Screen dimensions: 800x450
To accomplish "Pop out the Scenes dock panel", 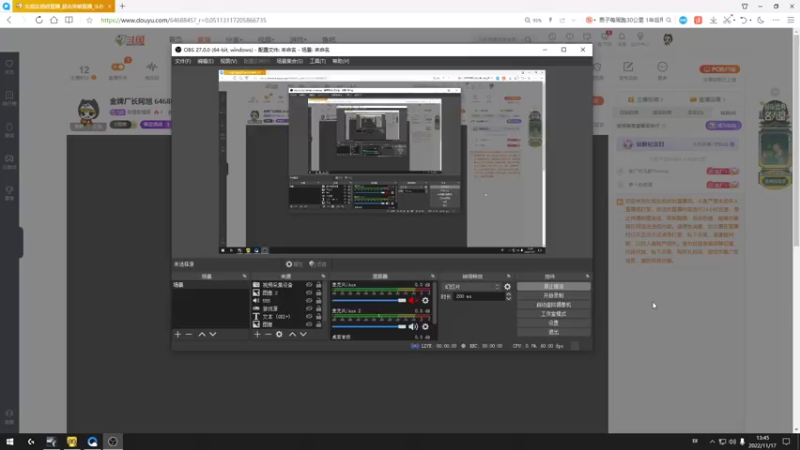I will 244,276.
